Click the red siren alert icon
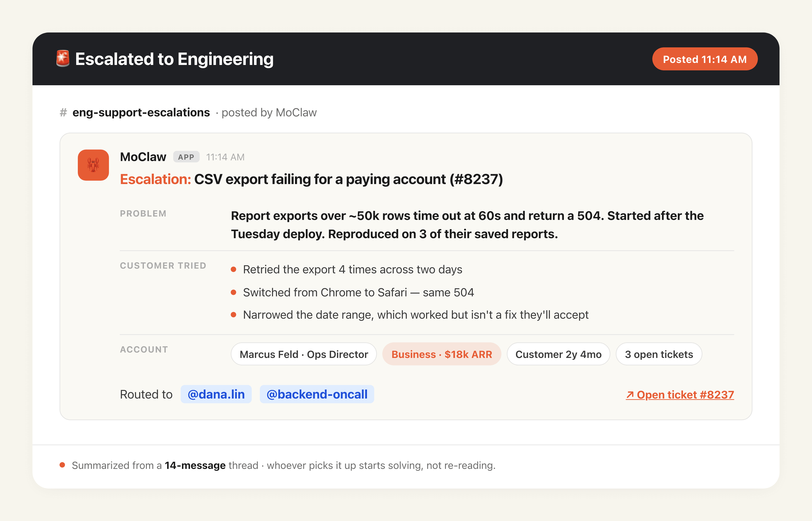Screen dimensions: 812x521 (63, 59)
